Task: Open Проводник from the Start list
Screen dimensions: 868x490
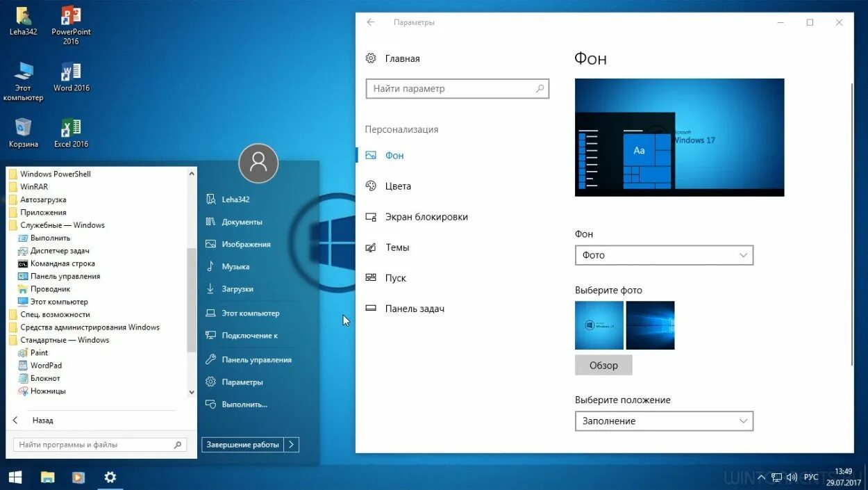Action: pos(50,288)
